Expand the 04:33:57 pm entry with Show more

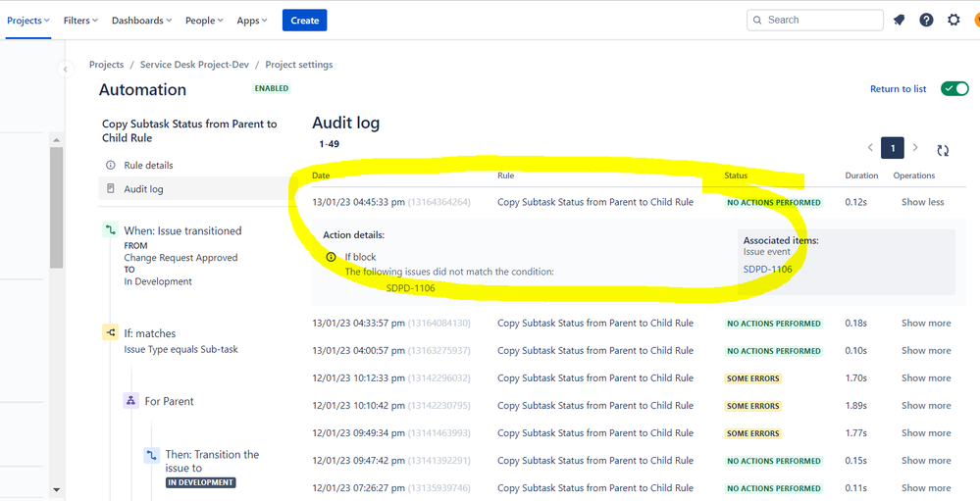click(x=926, y=323)
